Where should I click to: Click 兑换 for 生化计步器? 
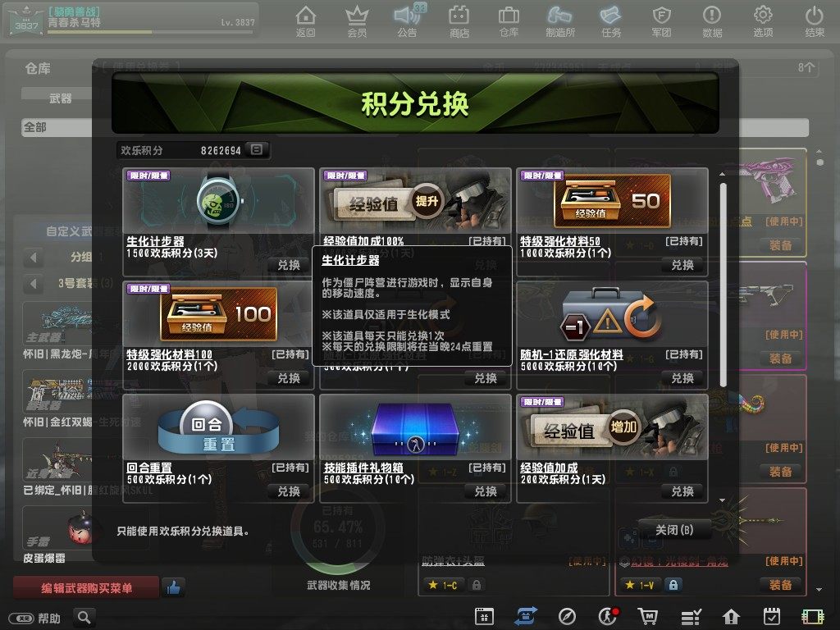[289, 265]
